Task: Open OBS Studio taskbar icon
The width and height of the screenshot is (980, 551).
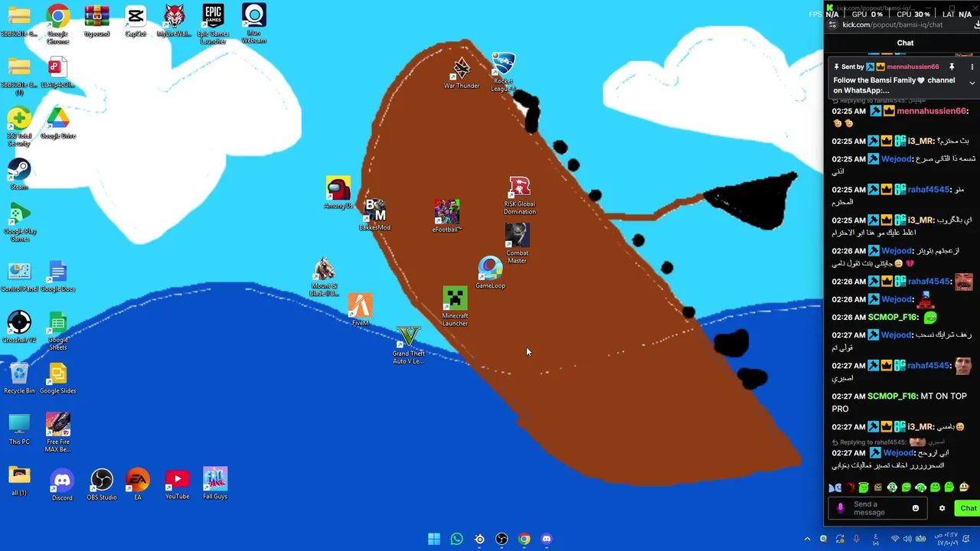Action: click(x=501, y=539)
